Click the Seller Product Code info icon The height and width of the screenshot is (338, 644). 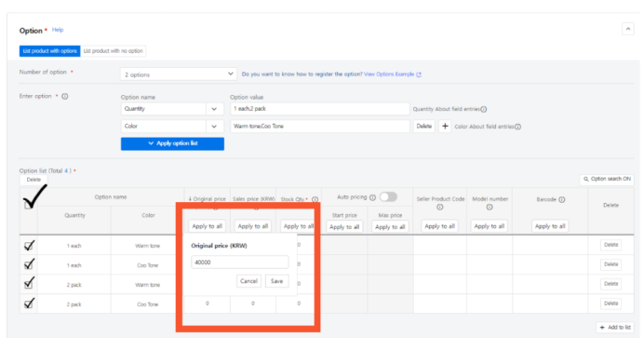[x=440, y=207]
